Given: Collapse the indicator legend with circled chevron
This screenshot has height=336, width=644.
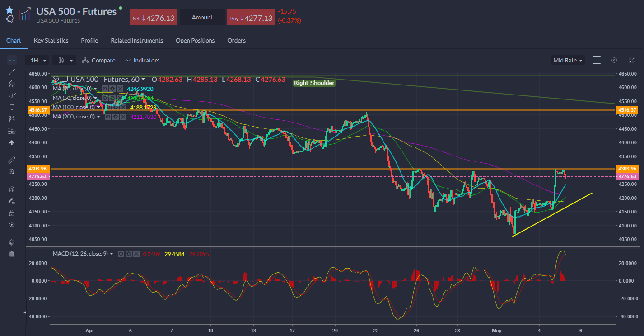Looking at the screenshot, I should pyautogui.click(x=56, y=79).
